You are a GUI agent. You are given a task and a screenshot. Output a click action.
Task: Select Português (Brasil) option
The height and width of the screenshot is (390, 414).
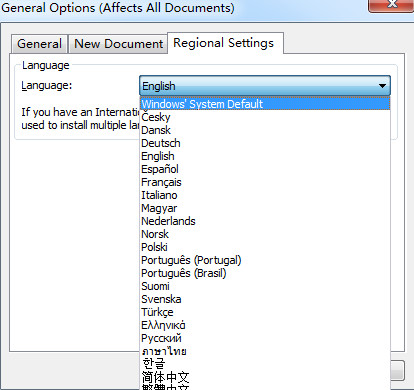pos(265,273)
